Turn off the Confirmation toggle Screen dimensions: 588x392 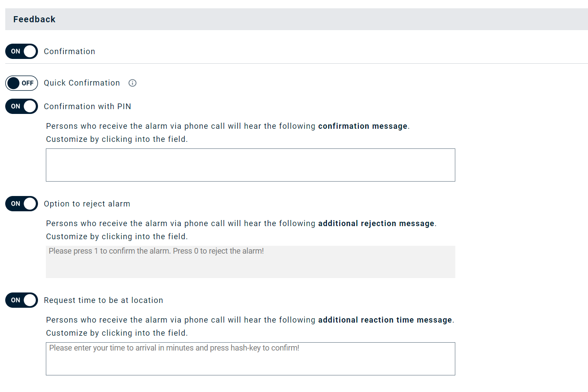pyautogui.click(x=21, y=52)
